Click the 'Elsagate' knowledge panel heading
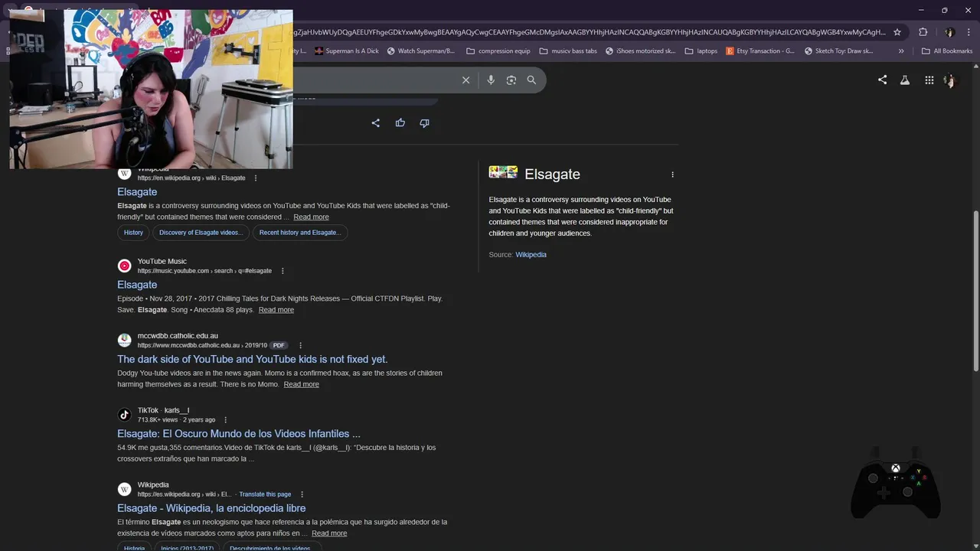Viewport: 980px width, 551px height. 552,174
